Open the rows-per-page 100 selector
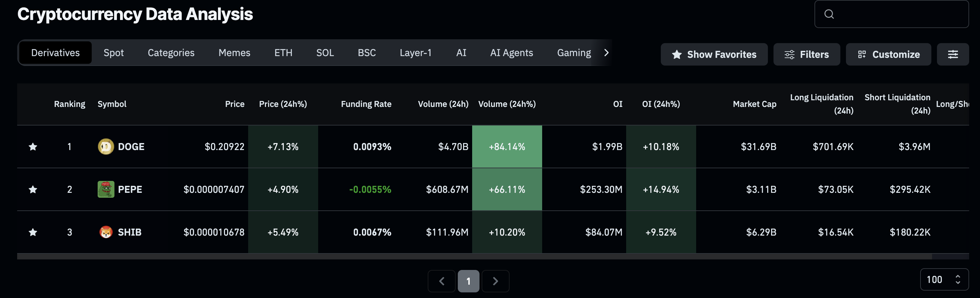This screenshot has height=298, width=980. tap(944, 280)
